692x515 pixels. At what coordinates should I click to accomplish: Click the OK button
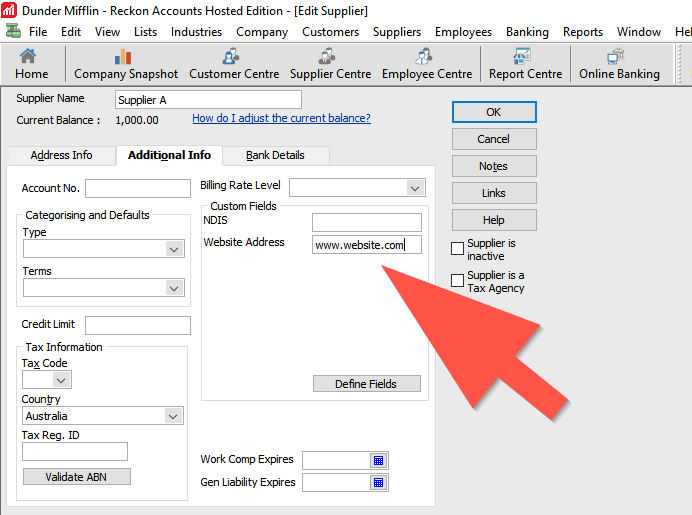pos(494,112)
